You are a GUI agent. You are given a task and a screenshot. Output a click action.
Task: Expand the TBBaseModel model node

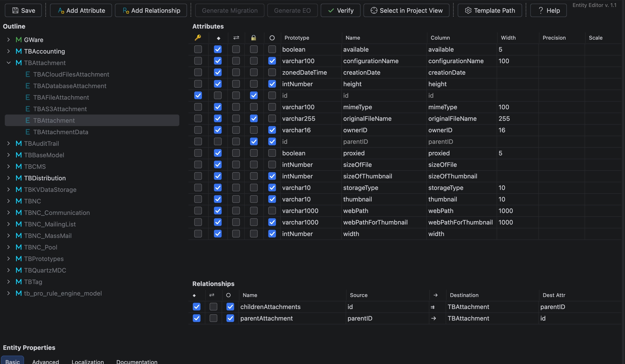[x=8, y=155]
